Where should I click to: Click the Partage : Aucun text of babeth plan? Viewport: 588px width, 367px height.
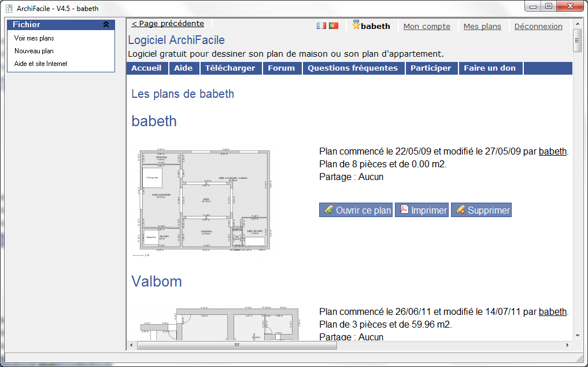click(352, 177)
